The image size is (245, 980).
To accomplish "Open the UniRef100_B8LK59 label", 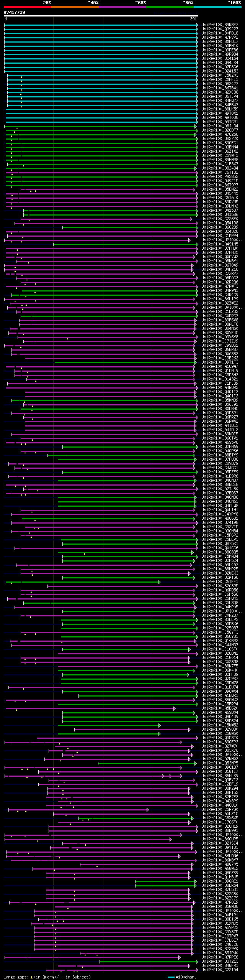I will [x=220, y=109].
